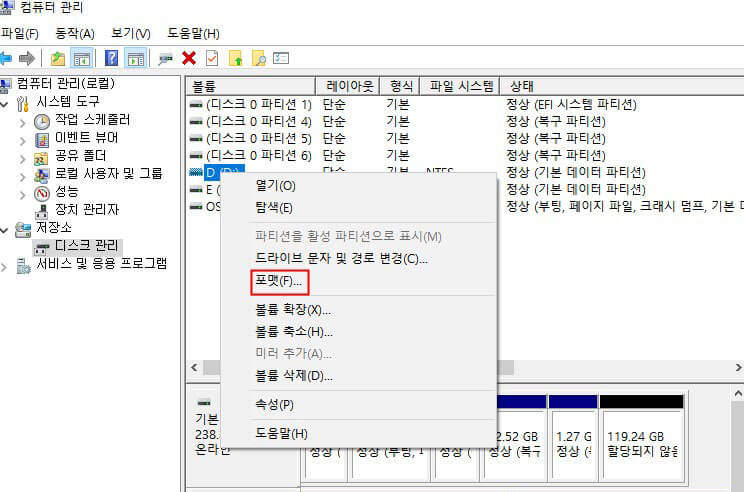Image resolution: width=744 pixels, height=492 pixels.
Task: Choose 포맷(F)... from the context menu
Action: coord(278,281)
